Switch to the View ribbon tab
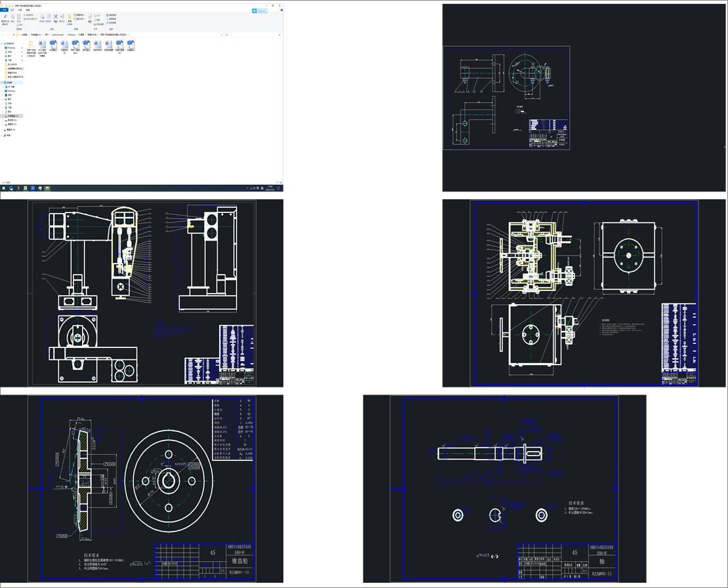The height and width of the screenshot is (588, 728). click(28, 10)
